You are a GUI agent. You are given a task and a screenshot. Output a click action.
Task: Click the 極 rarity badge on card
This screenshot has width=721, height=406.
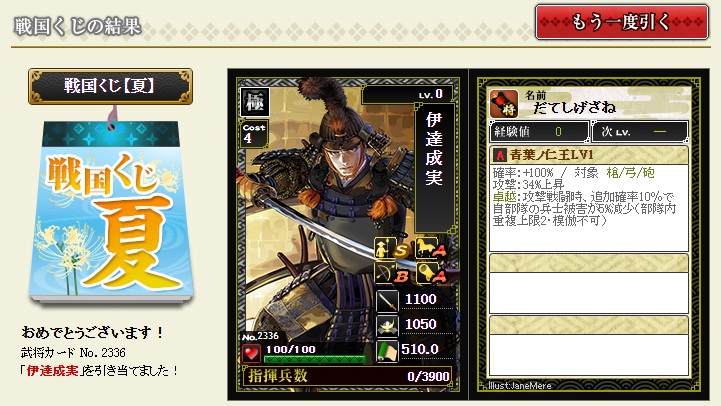click(x=254, y=102)
